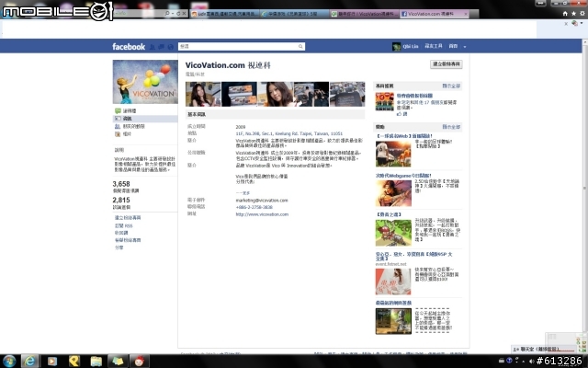Open the soccer game ad image
This screenshot has height=368, width=588.
pyautogui.click(x=393, y=154)
